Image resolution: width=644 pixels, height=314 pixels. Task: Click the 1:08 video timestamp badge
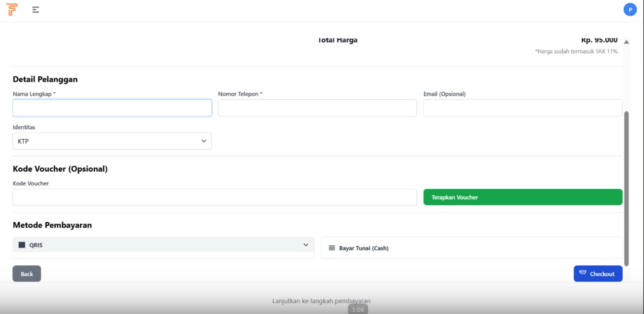358,309
